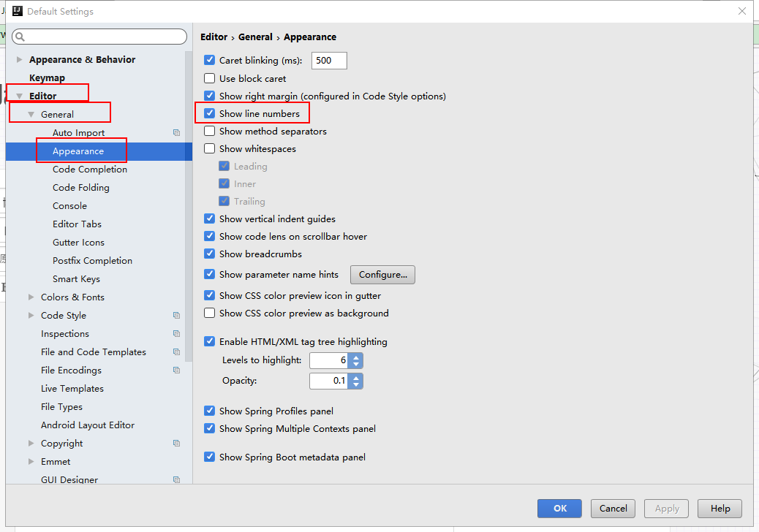The width and height of the screenshot is (759, 532).
Task: Increase Levels to highlight with up arrow
Action: [356, 357]
